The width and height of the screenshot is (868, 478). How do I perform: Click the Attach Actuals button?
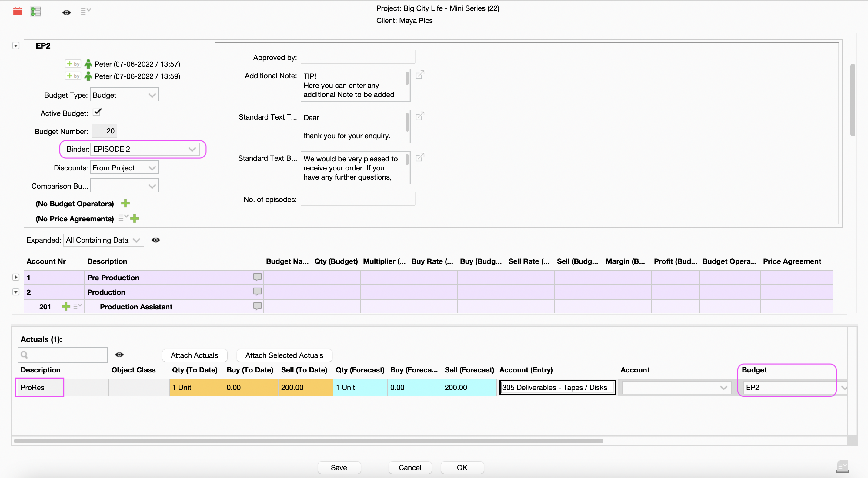tap(194, 354)
